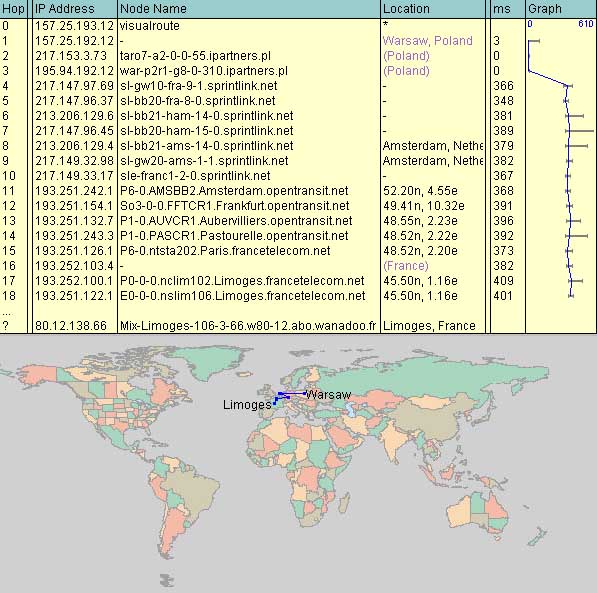The height and width of the screenshot is (593, 597).
Task: Select node P1-0.PASCR1.Pastourelle.opentransit.net
Action: tap(234, 236)
